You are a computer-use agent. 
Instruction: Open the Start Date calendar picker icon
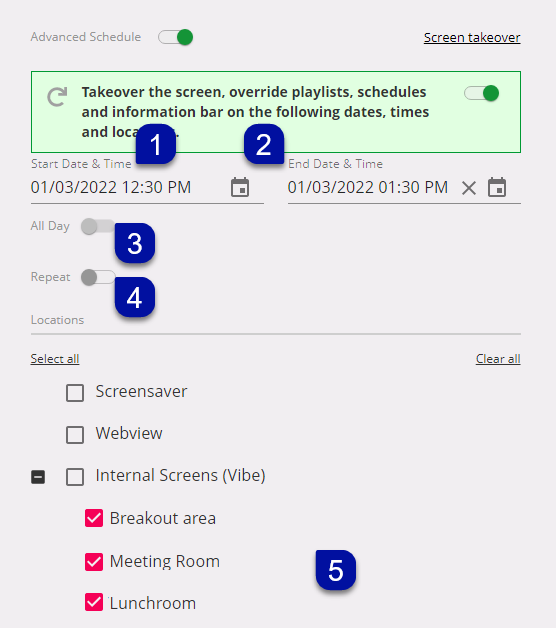pos(240,187)
